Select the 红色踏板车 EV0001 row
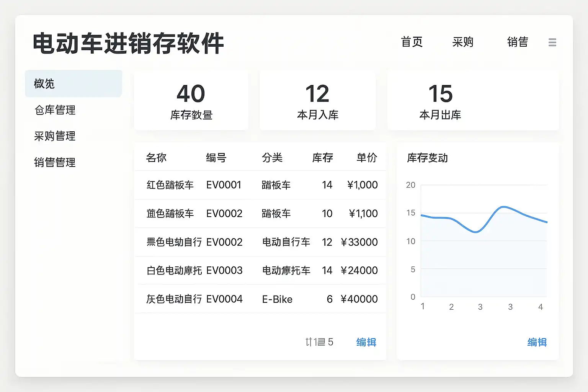 (260, 185)
